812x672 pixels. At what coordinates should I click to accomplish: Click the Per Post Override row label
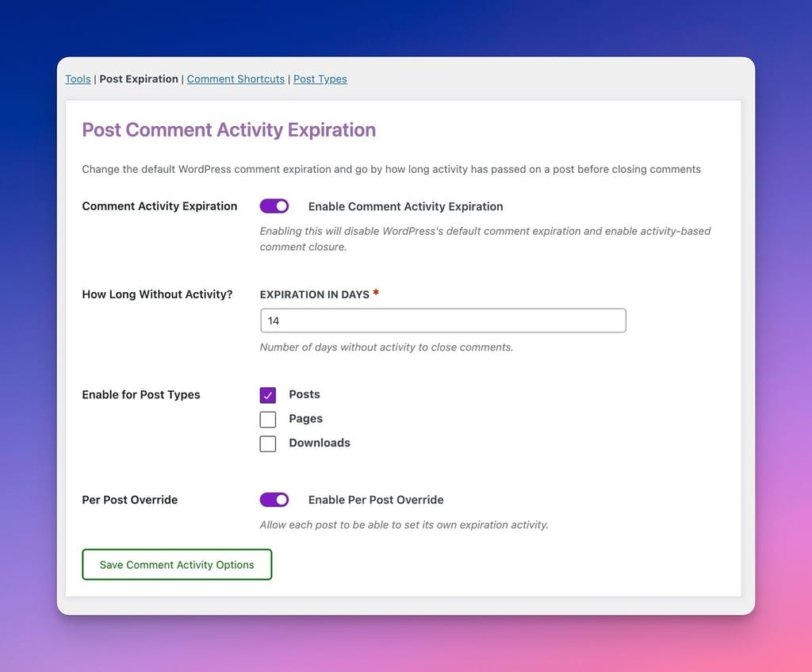click(x=129, y=500)
